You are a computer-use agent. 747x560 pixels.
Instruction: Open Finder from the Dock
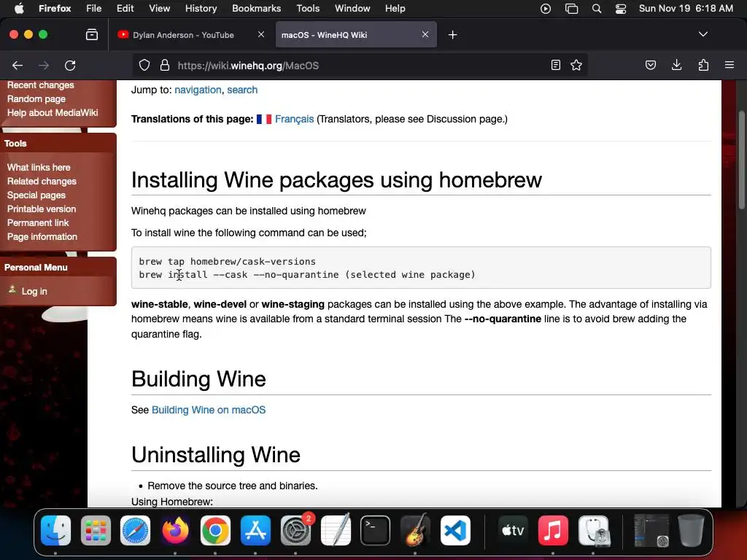pos(55,531)
